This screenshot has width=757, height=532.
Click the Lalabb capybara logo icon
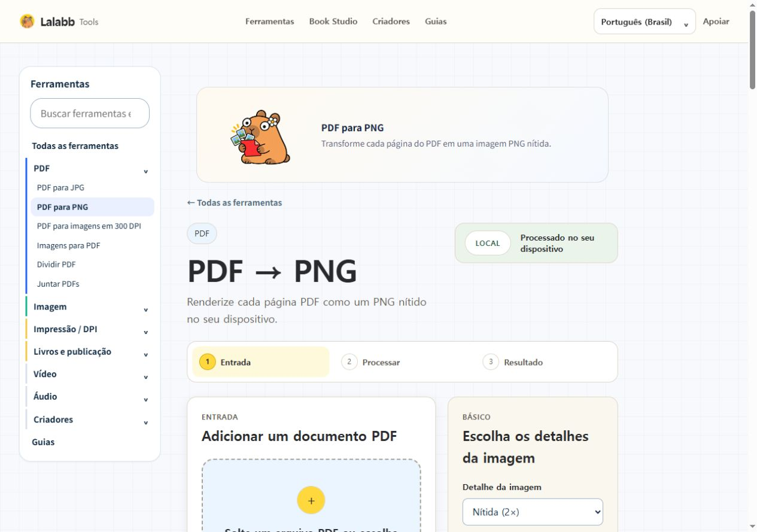point(27,22)
